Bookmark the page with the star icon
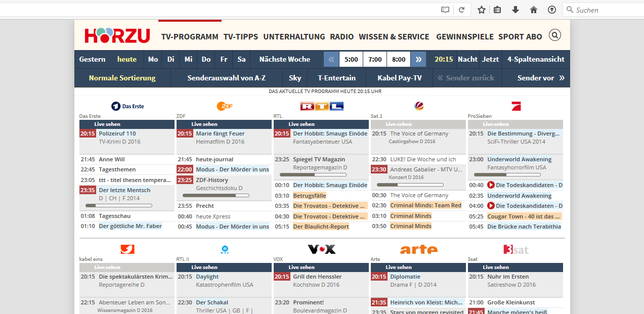The height and width of the screenshot is (314, 644). [482, 10]
